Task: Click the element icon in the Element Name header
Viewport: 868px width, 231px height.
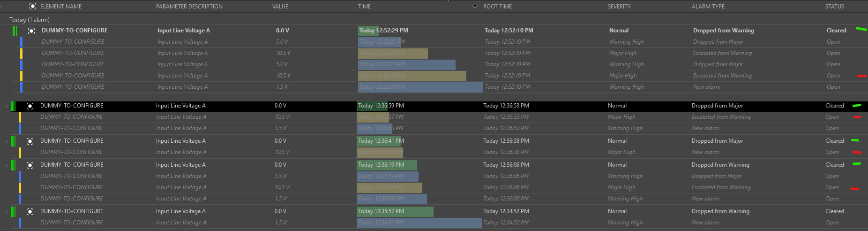Action: pos(33,7)
